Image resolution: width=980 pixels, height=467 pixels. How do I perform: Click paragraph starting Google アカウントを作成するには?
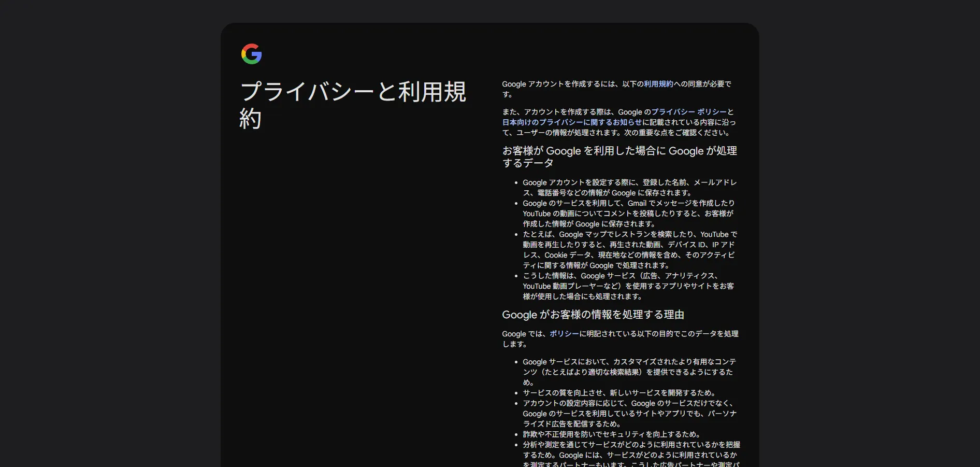click(616, 89)
